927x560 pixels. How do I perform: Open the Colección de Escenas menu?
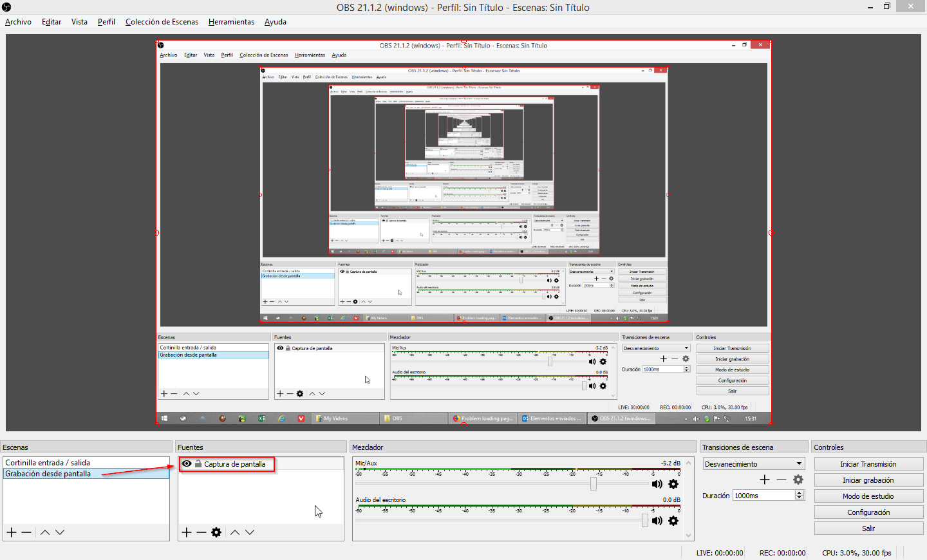[162, 22]
